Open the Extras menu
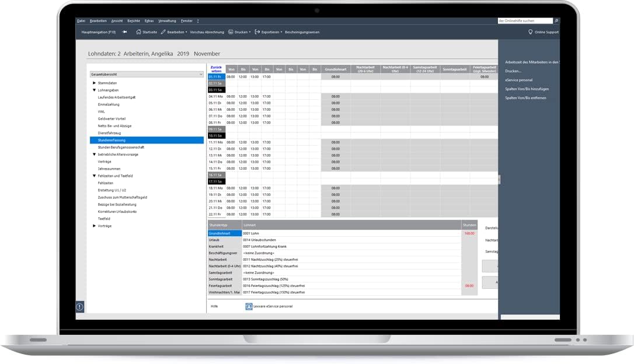Image resolution: width=634 pixels, height=364 pixels. pyautogui.click(x=149, y=20)
